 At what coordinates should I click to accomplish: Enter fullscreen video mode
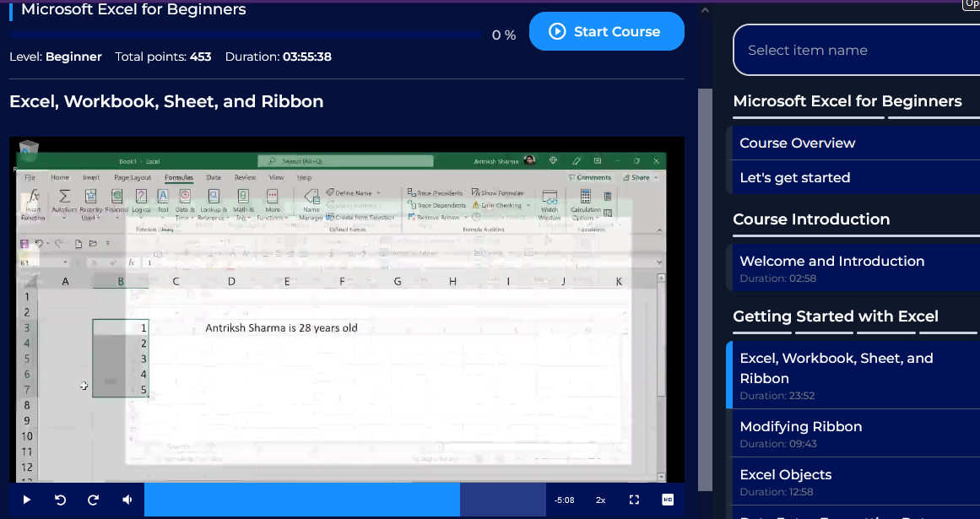click(634, 500)
